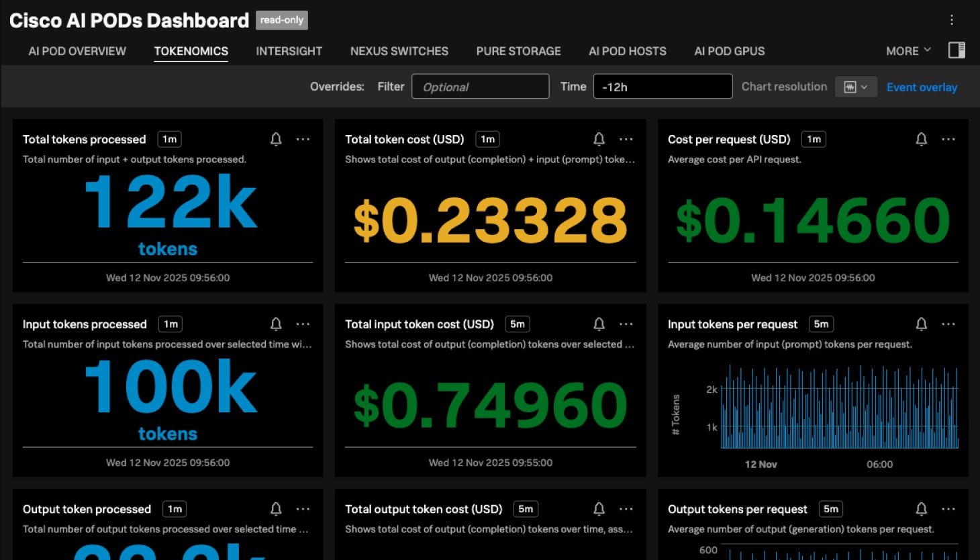Click the Cisco AI PODs Dashboard title
Image resolution: width=980 pixels, height=560 pixels.
pyautogui.click(x=129, y=20)
